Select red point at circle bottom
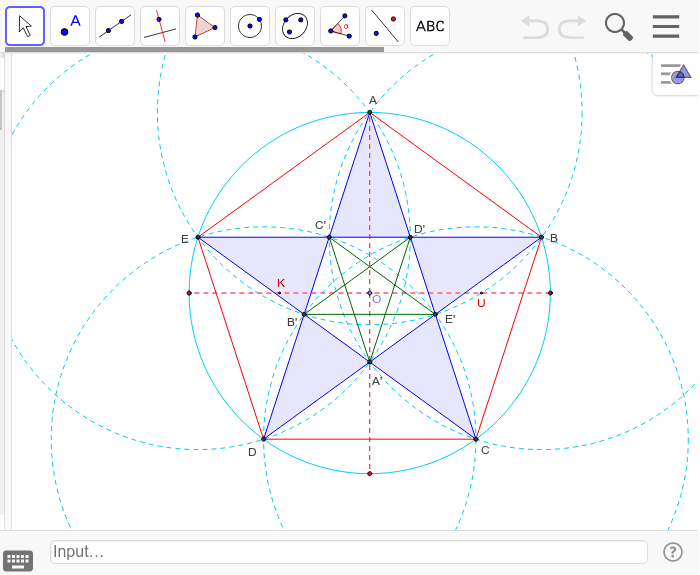Image resolution: width=700 pixels, height=575 pixels. coord(370,473)
